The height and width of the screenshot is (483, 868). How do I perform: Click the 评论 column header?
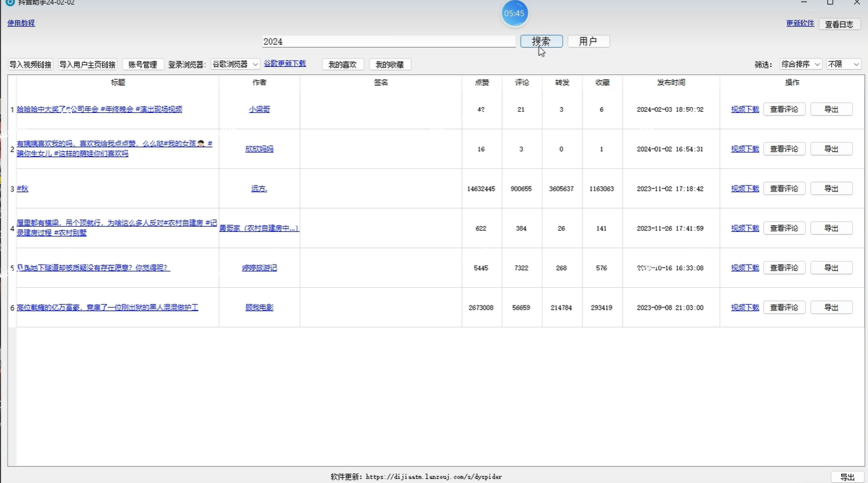click(x=521, y=83)
